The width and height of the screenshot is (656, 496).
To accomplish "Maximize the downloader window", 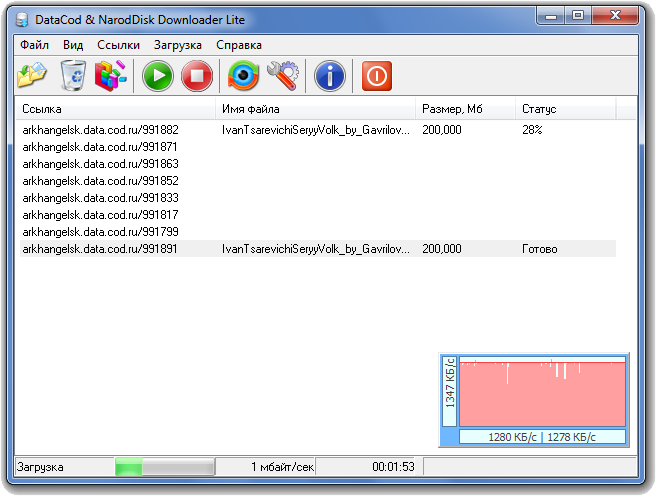I will [x=578, y=16].
